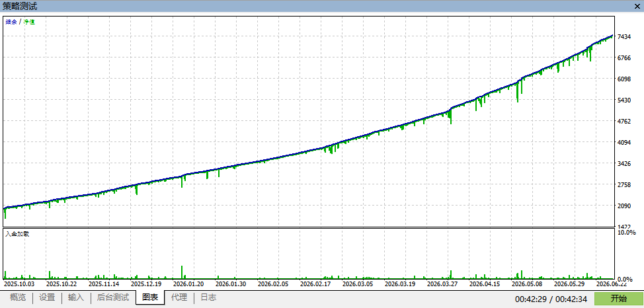Click the 2026.03.19 date label
The height and width of the screenshot is (308, 644).
400,284
